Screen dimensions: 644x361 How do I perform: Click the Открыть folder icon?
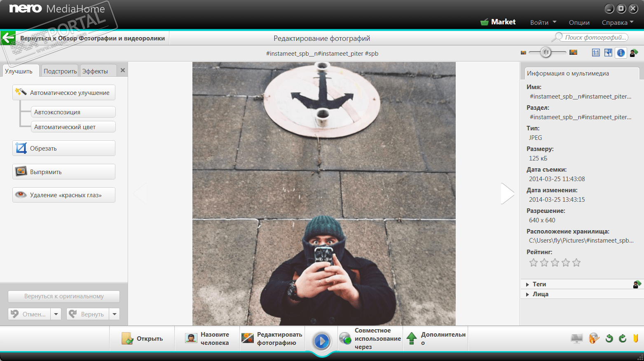[127, 338]
